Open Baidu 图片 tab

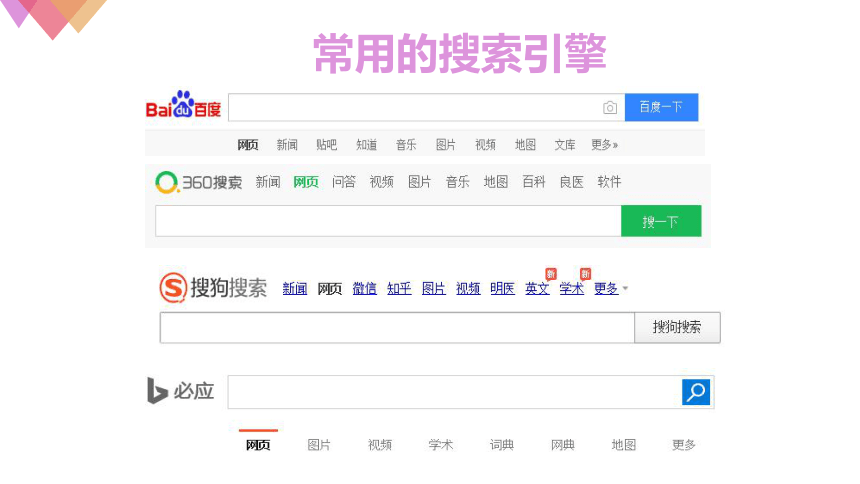445,145
